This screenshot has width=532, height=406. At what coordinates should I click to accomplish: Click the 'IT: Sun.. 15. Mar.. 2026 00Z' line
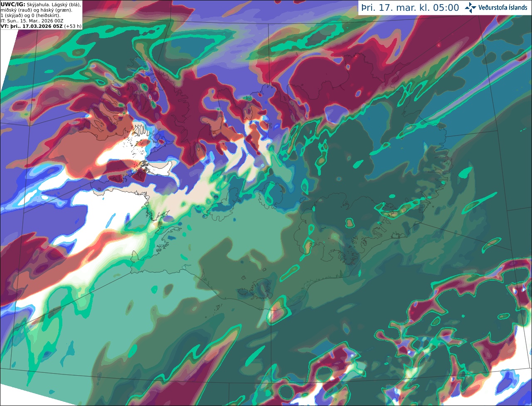click(32, 21)
